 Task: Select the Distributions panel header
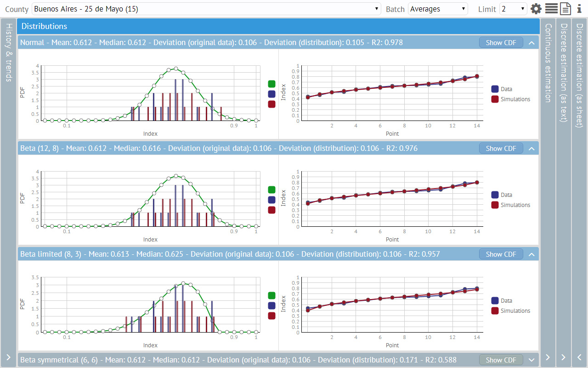pos(278,27)
